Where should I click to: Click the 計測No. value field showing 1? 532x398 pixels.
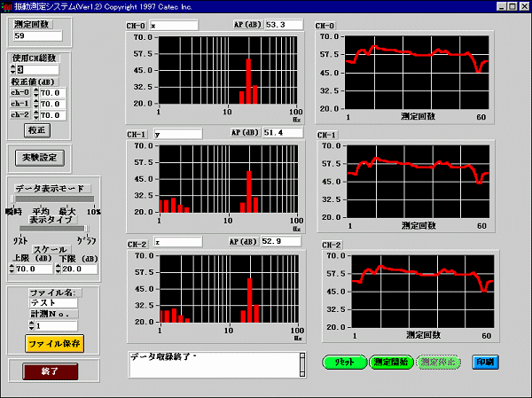coord(57,325)
